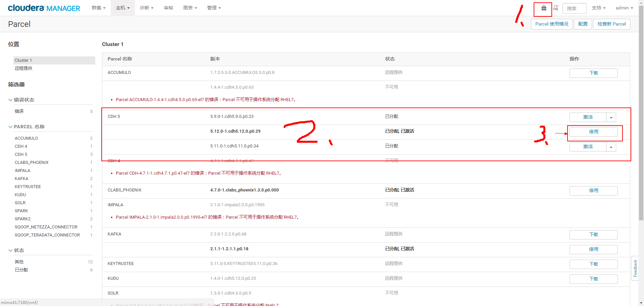Download the ACCUMULO 1.7.2 parcel
This screenshot has width=644, height=306.
pos(593,73)
